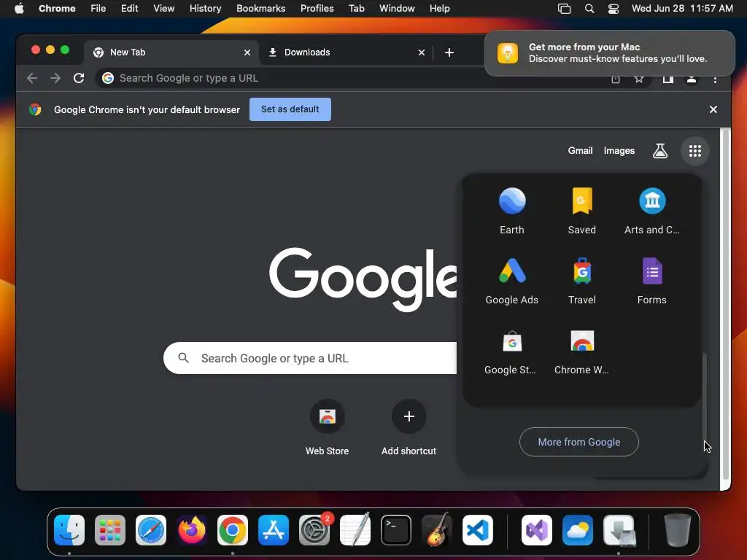Viewport: 747px width, 560px height.
Task: Open the View menu
Action: [163, 9]
